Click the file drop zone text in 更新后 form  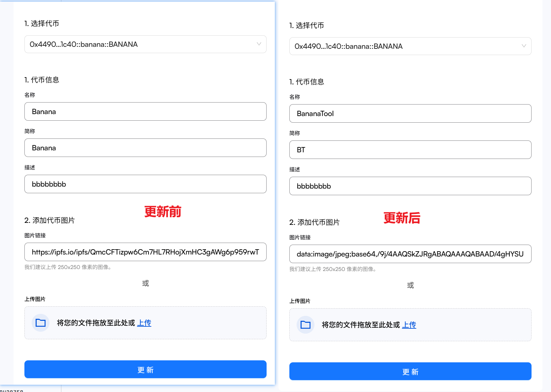(x=361, y=325)
